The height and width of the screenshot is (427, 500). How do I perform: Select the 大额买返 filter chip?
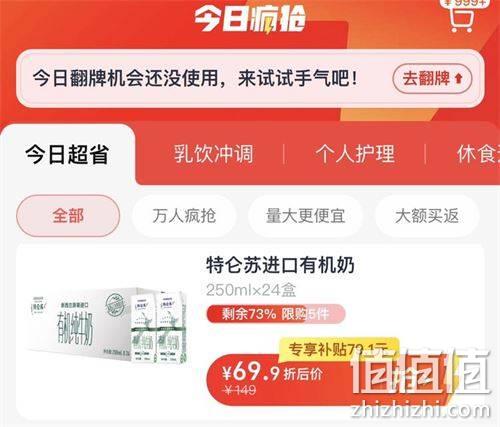[427, 216]
